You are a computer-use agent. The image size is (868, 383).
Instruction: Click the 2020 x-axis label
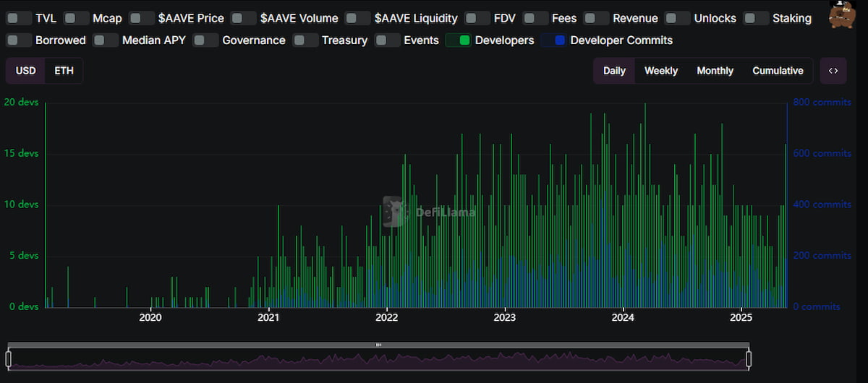(150, 317)
